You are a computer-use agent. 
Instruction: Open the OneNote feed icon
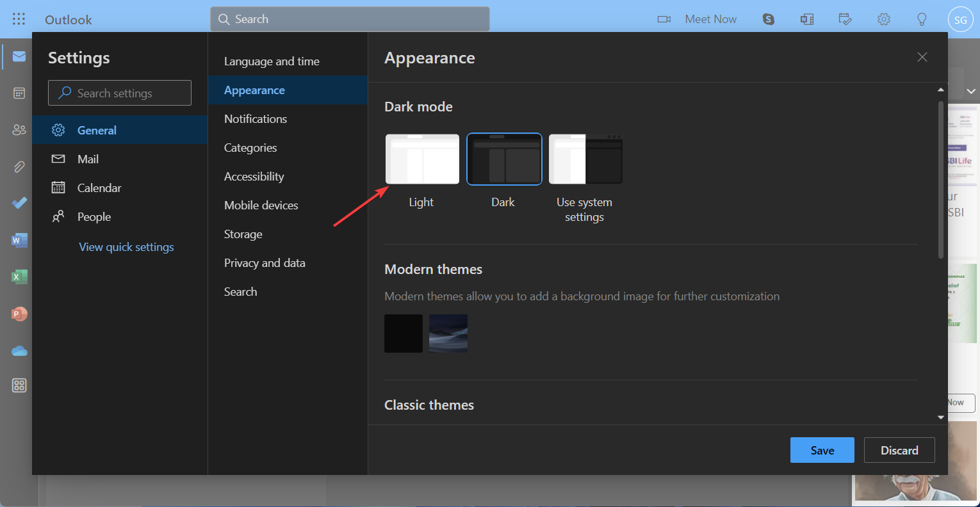pyautogui.click(x=807, y=19)
